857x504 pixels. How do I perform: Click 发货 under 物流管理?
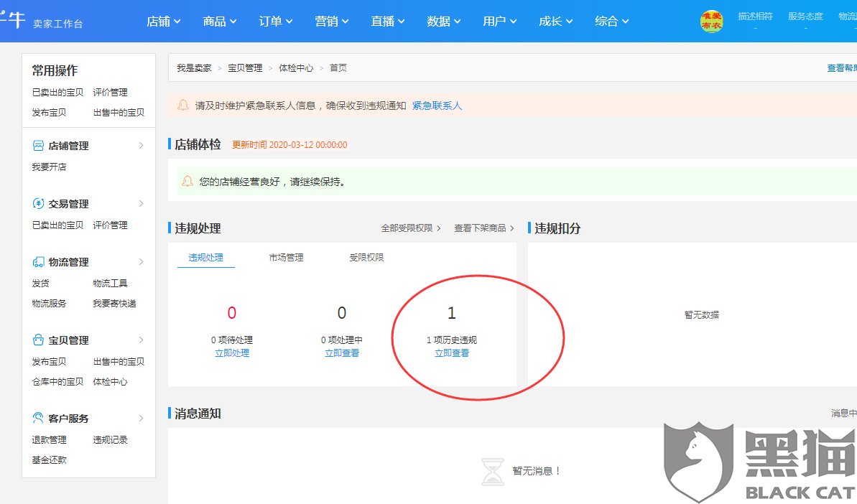click(40, 284)
